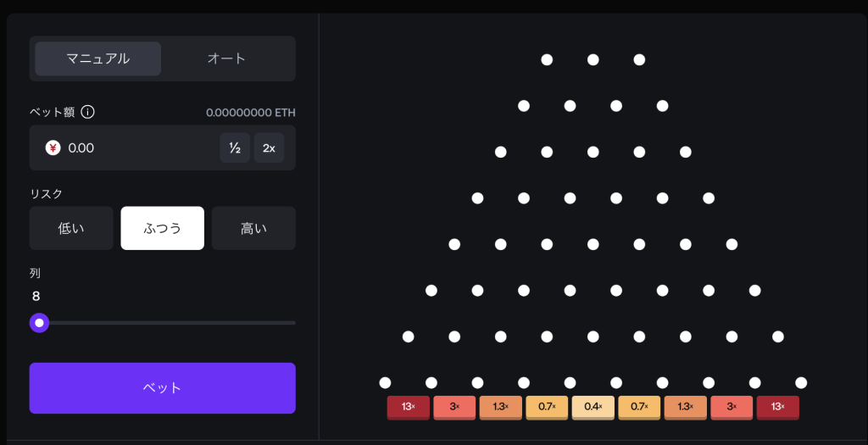Click the ベット額 label
Screen dimensions: 868x445
pos(52,113)
